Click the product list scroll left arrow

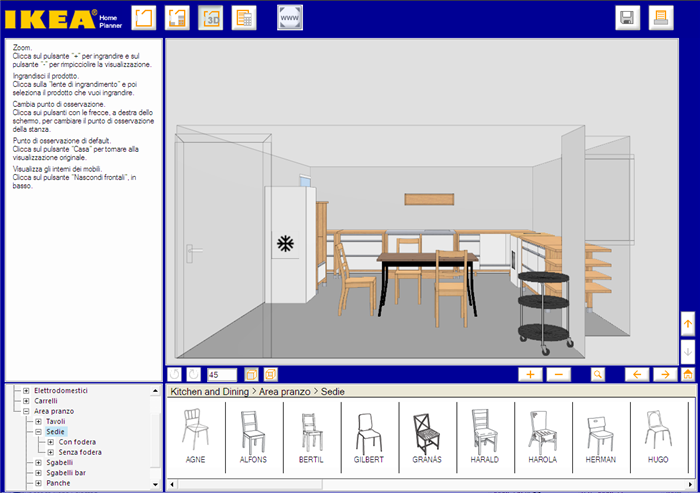point(172,484)
